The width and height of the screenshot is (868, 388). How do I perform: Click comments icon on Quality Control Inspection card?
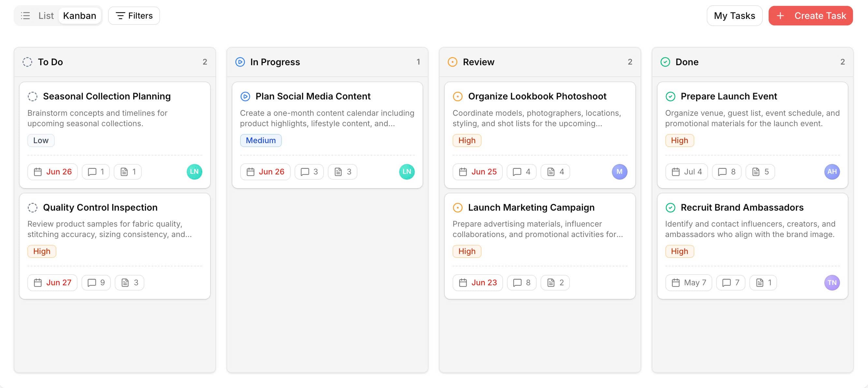tap(92, 282)
